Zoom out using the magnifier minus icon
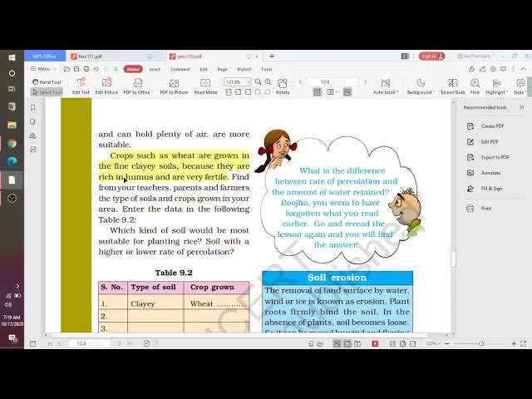The width and height of the screenshot is (532, 399). pos(258,81)
